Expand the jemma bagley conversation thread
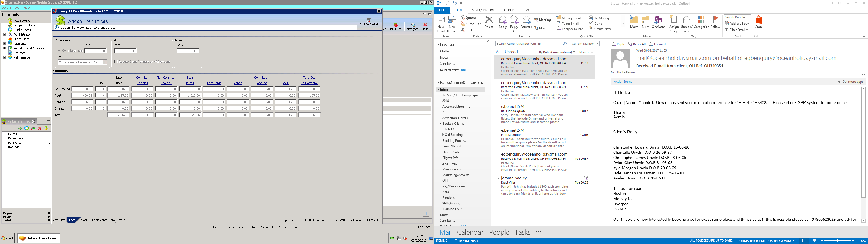 coord(498,178)
